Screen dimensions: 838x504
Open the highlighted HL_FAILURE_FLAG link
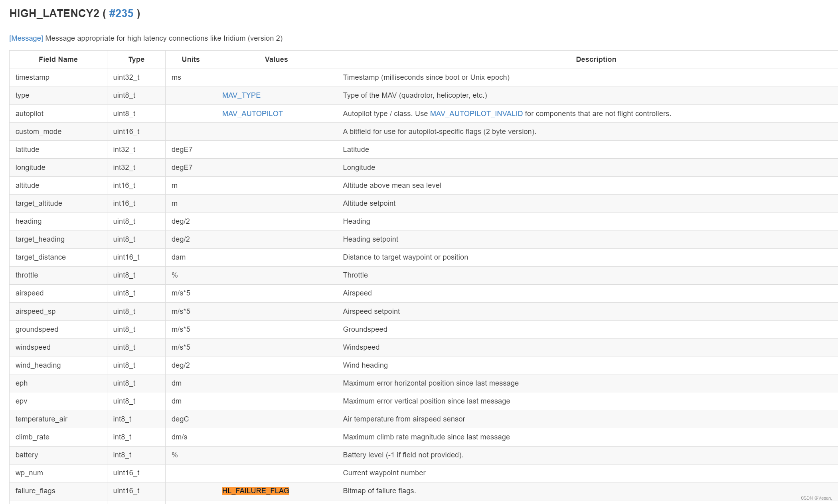(255, 491)
